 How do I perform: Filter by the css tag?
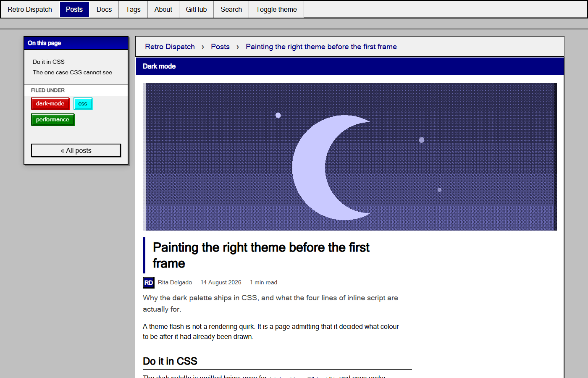(83, 104)
